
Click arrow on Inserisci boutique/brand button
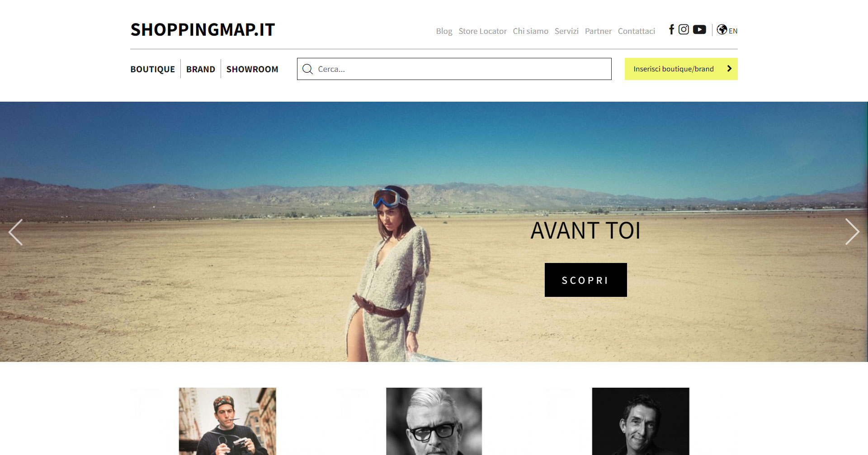(x=729, y=69)
